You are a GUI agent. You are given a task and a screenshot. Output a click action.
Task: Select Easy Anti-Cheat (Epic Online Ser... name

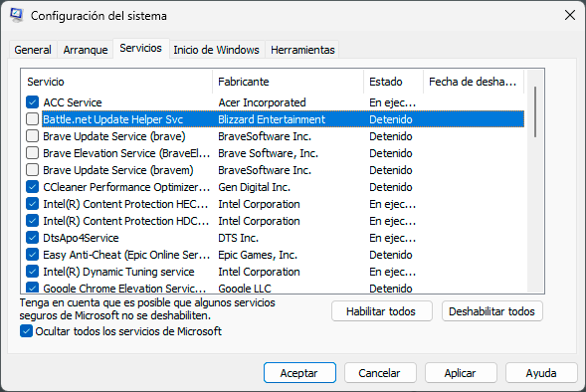click(x=126, y=255)
